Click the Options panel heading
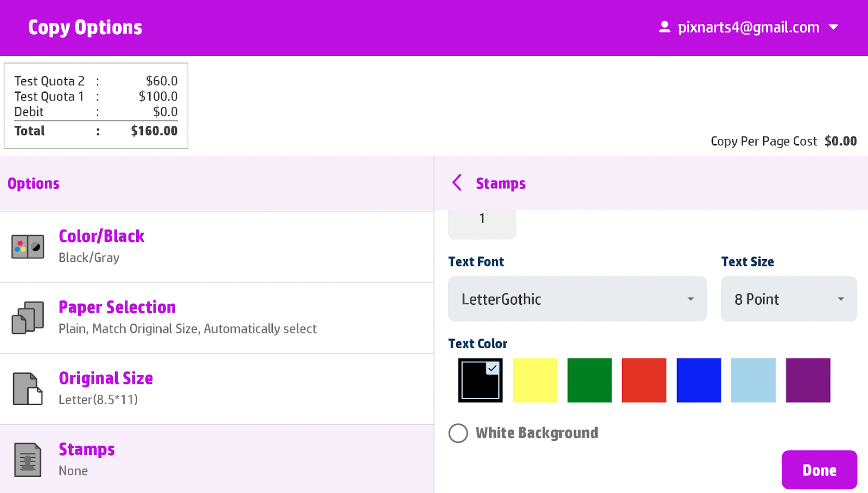868x493 pixels. pos(34,183)
